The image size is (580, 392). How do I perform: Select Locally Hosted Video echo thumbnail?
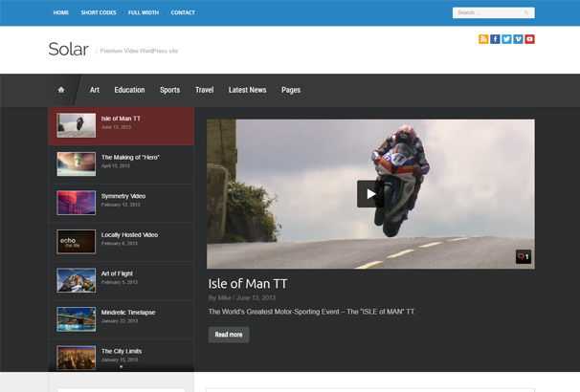[x=77, y=242]
